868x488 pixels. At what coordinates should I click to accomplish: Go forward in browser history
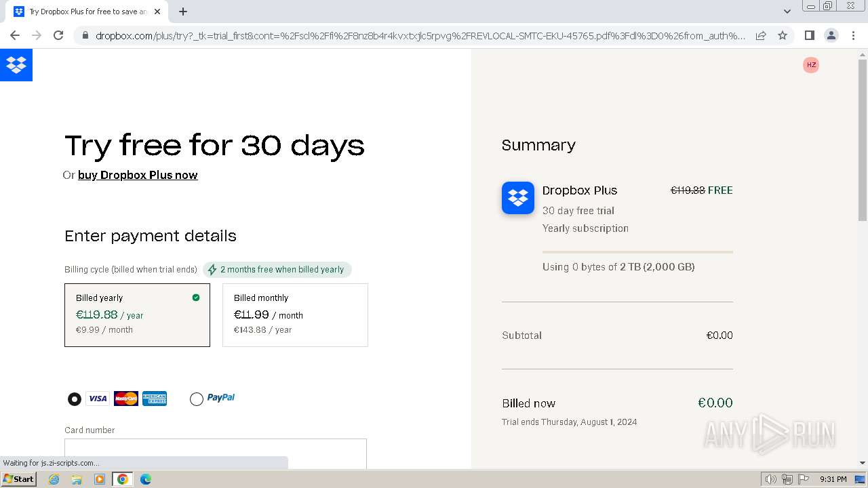coord(37,35)
